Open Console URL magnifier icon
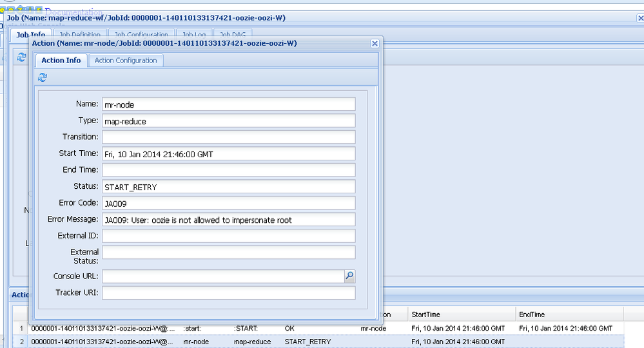Image resolution: width=644 pixels, height=348 pixels. tap(349, 276)
